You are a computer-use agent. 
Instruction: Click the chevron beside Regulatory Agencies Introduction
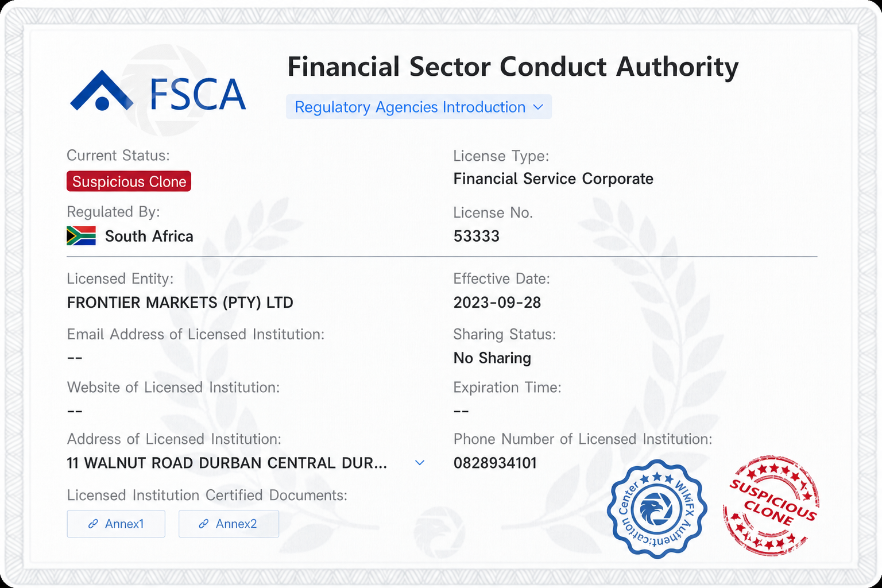[x=538, y=107]
